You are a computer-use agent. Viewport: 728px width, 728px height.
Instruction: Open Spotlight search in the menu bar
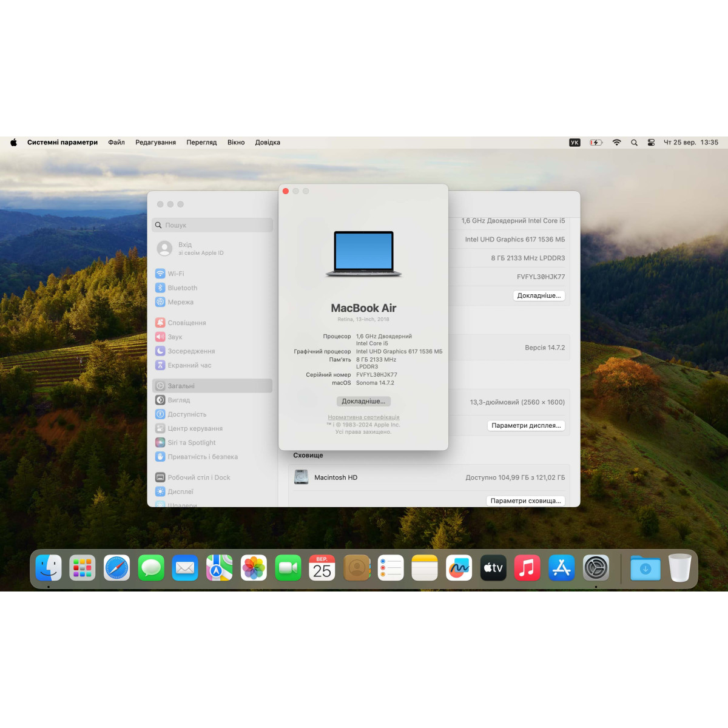[634, 143]
